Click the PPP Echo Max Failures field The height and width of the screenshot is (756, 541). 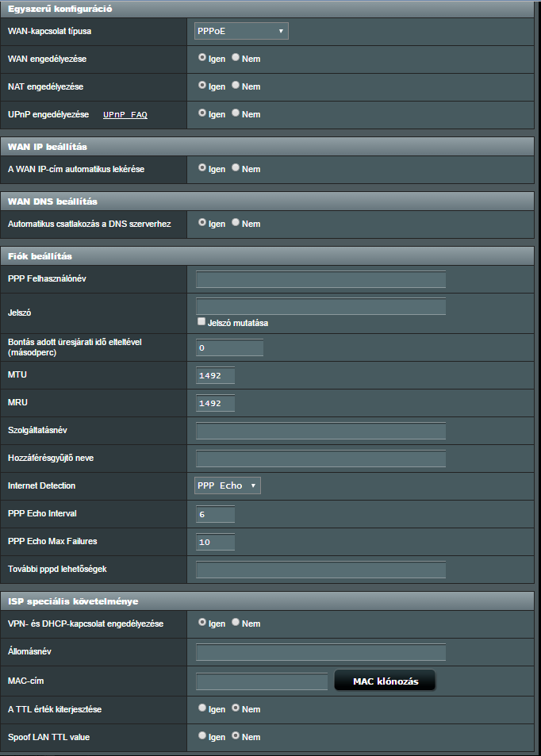(x=215, y=542)
